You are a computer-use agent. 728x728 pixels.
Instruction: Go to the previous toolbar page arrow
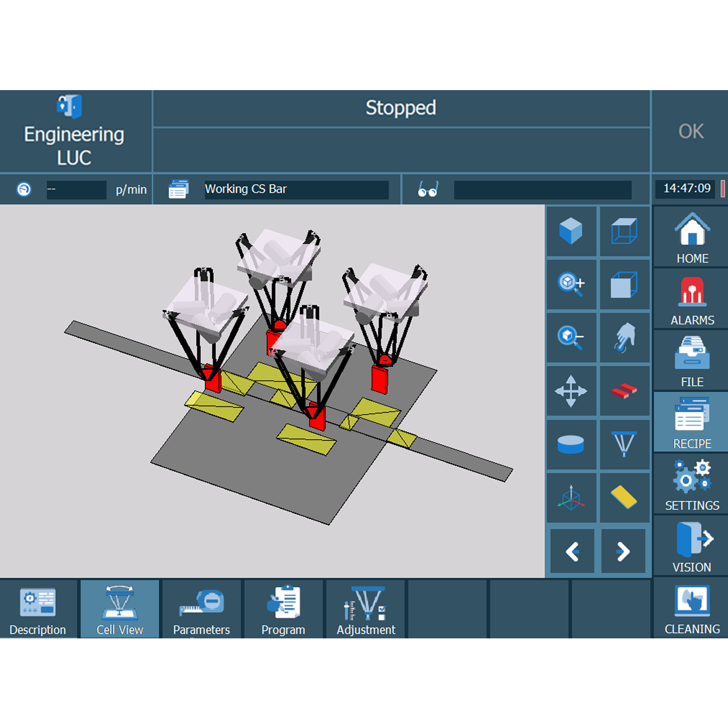[572, 551]
